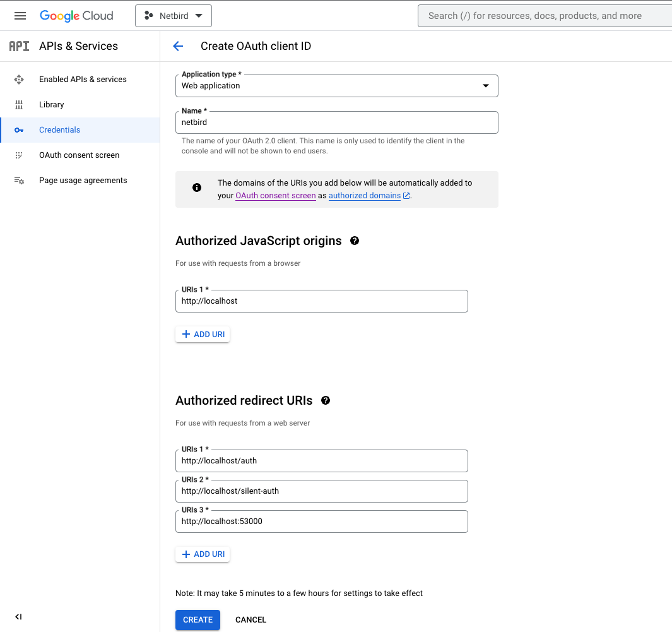Navigate to the OAuth consent screen section

pos(80,155)
